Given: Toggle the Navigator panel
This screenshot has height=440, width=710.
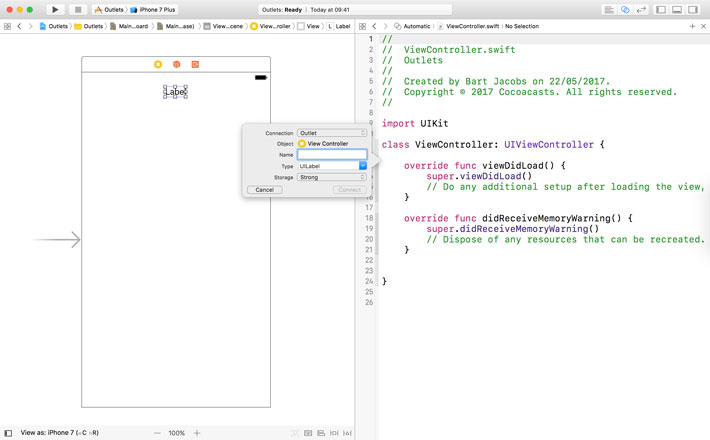Looking at the screenshot, I should click(x=661, y=10).
